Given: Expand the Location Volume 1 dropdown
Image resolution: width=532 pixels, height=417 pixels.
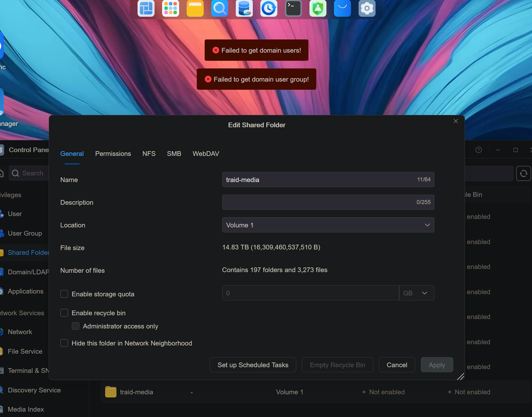Looking at the screenshot, I should (328, 225).
